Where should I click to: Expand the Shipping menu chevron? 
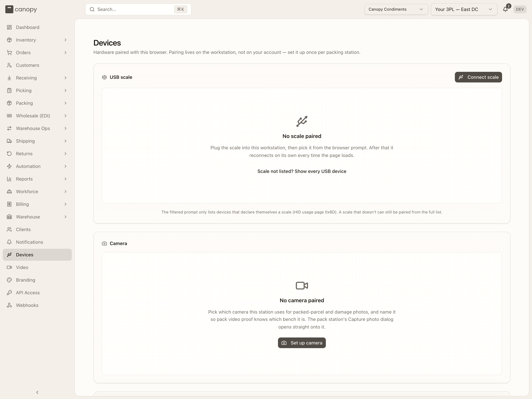pos(65,141)
